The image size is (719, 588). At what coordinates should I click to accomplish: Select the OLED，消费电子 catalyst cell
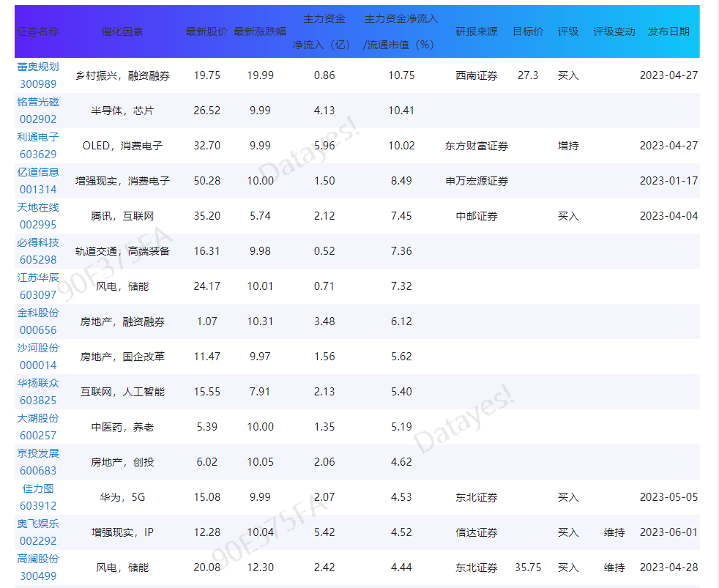point(122,146)
